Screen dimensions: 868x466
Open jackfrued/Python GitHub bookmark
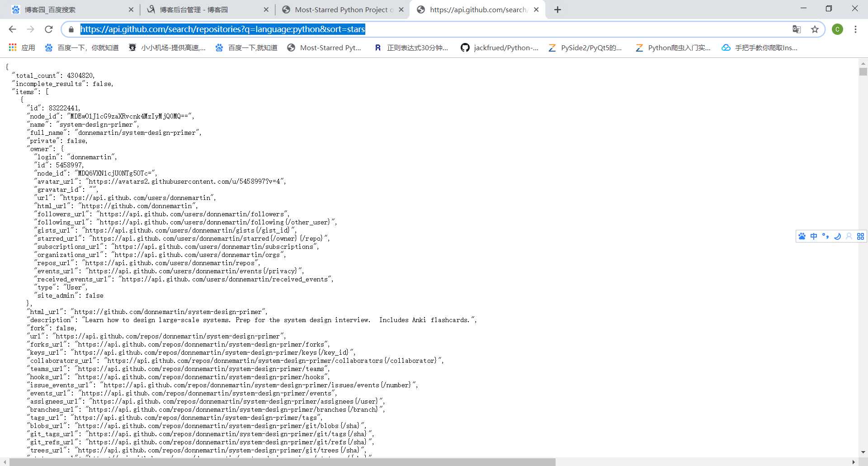(x=500, y=48)
